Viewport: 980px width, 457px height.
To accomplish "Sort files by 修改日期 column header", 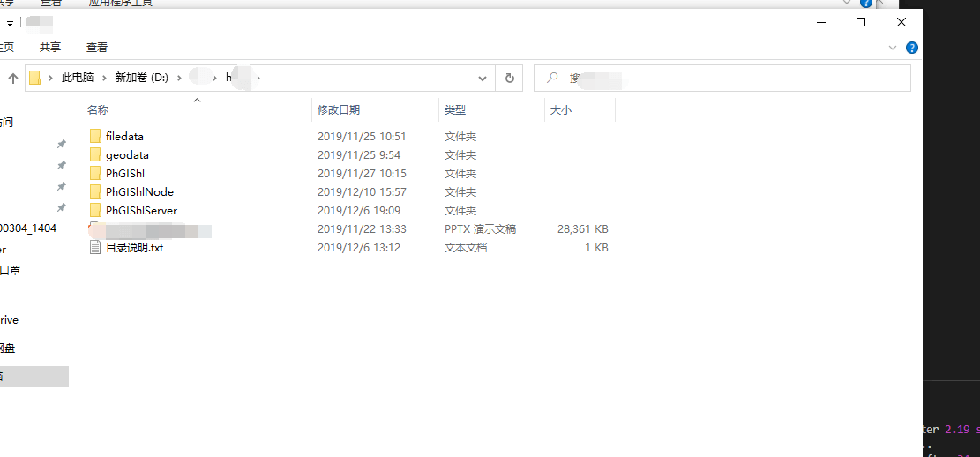I will 339,110.
